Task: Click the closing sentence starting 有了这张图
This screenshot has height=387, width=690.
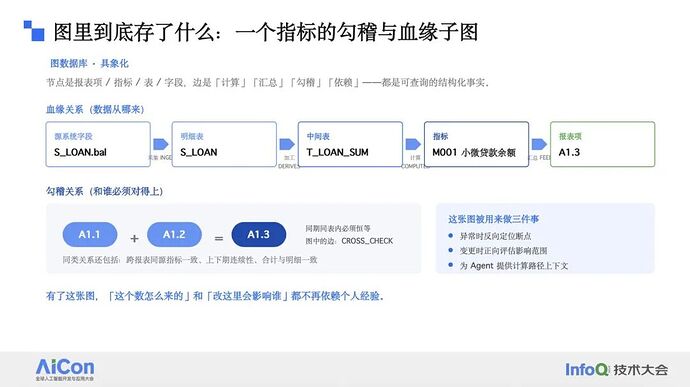Action: [215, 296]
